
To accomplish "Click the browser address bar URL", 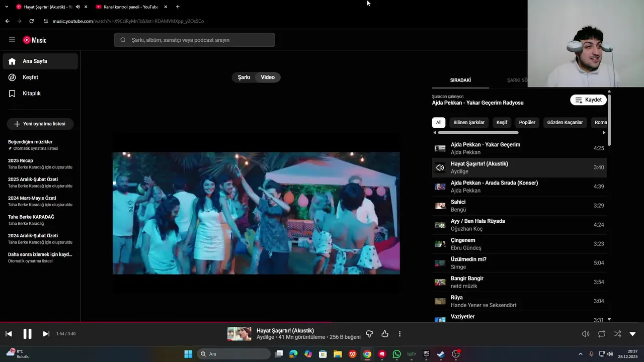I will pos(128,21).
